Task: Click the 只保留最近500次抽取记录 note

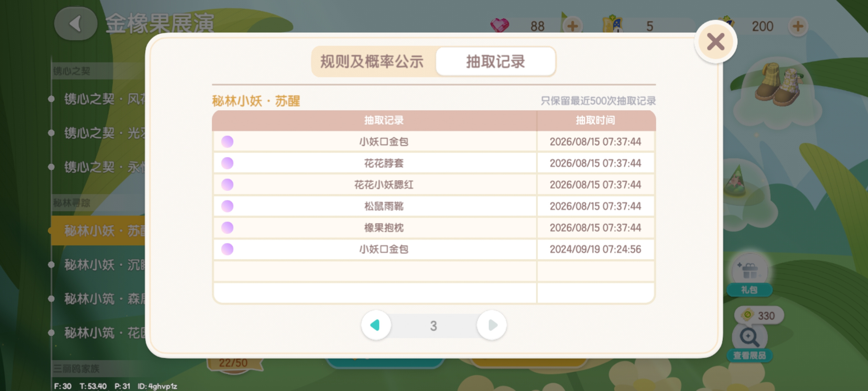Action: [598, 101]
